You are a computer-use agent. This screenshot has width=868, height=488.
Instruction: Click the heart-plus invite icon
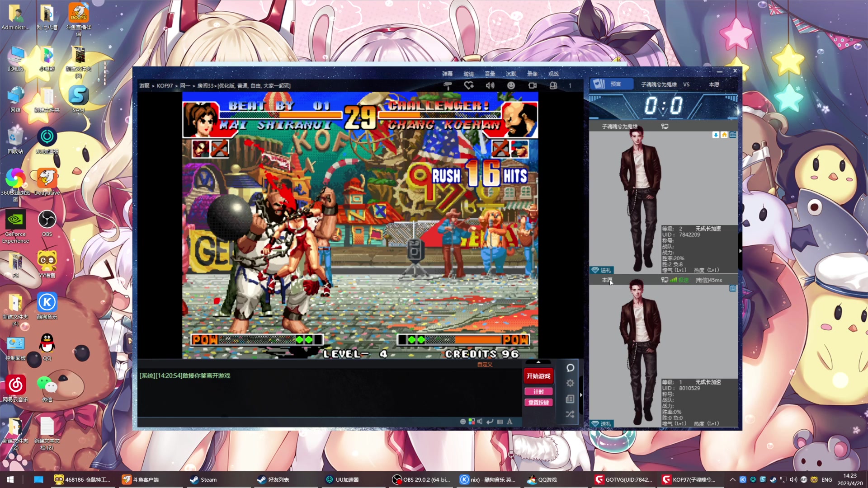click(x=469, y=85)
